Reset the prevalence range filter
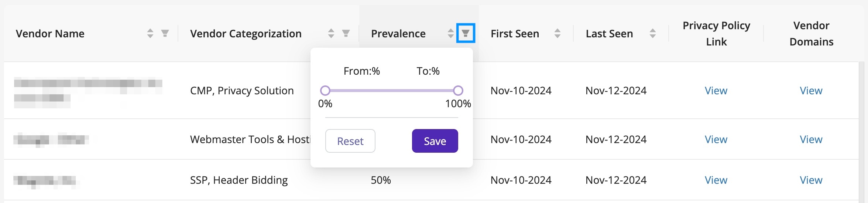Screen dimensions: 868x203 [350, 141]
